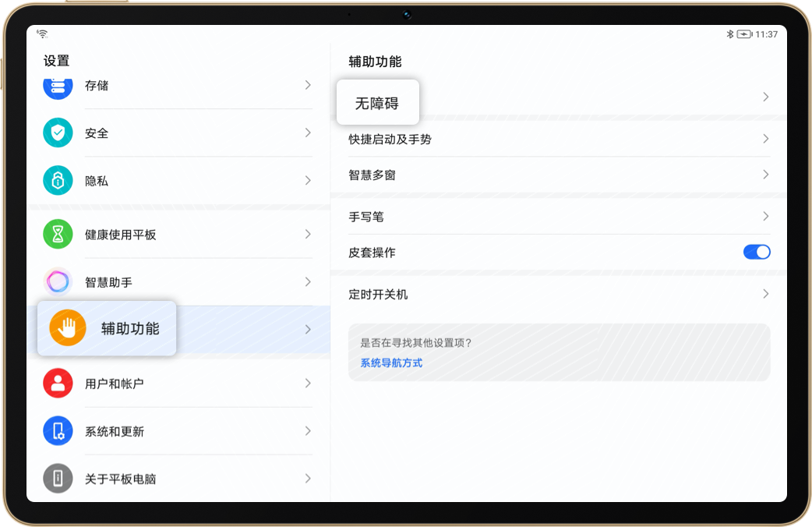Image resolution: width=812 pixels, height=527 pixels.
Task: Open 定时开关机 settings
Action: (x=559, y=294)
